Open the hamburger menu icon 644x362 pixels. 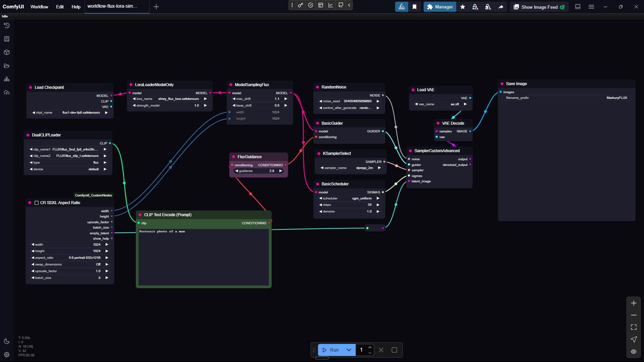[591, 7]
